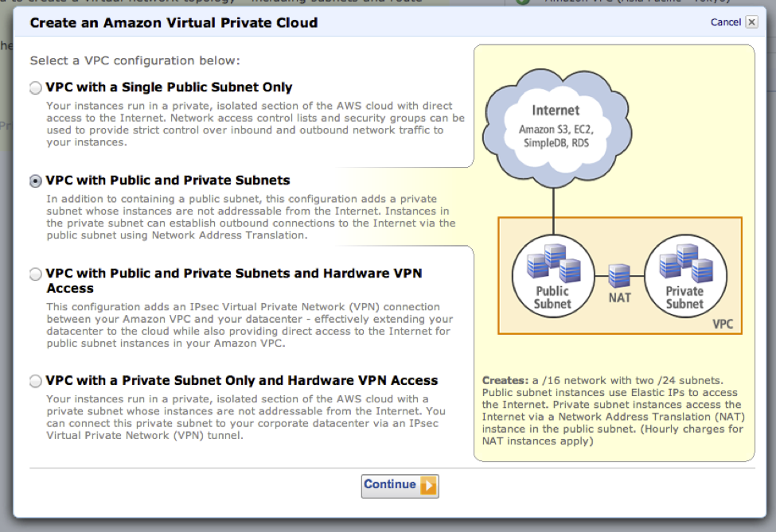Viewport: 776px width, 532px height.
Task: Click the 'VPC with Public and Private Subnets' heading
Action: pos(168,180)
